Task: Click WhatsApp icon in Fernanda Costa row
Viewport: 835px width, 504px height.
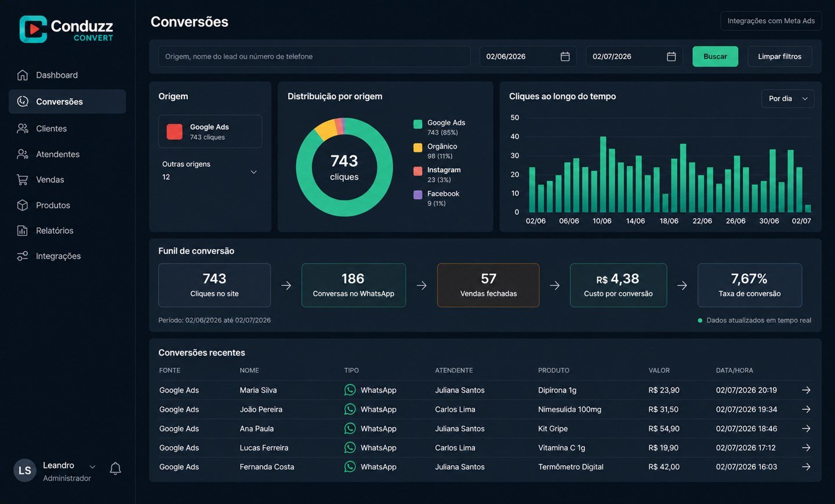Action: point(350,466)
